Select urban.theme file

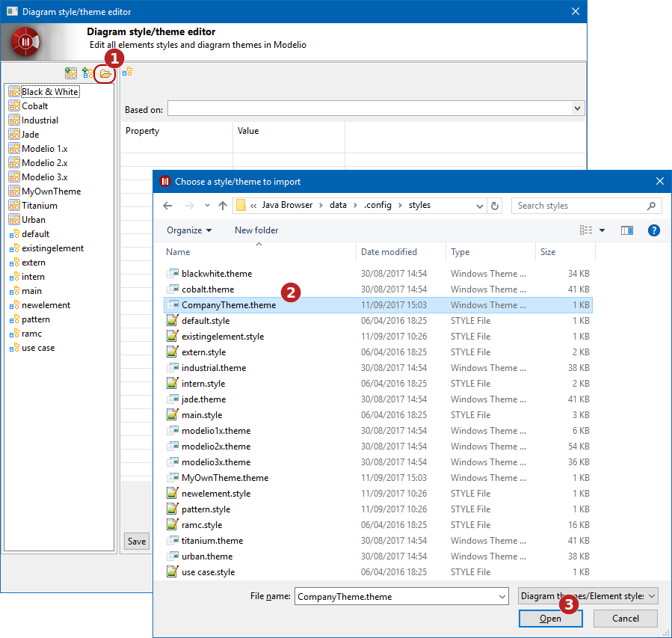tap(378, 556)
